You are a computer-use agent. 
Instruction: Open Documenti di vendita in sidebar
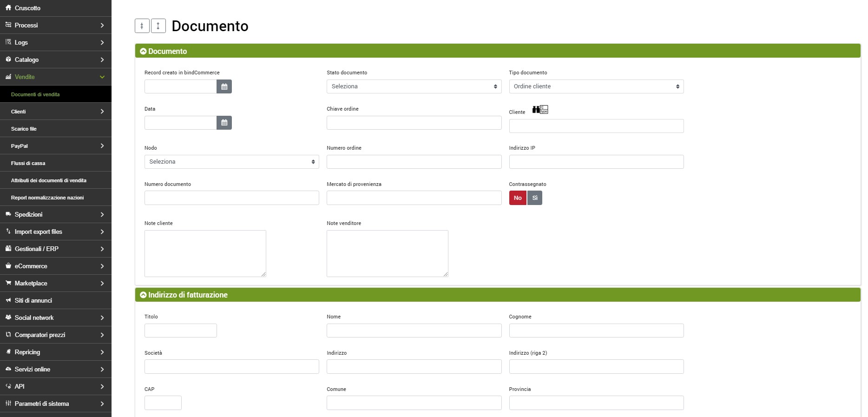[35, 94]
